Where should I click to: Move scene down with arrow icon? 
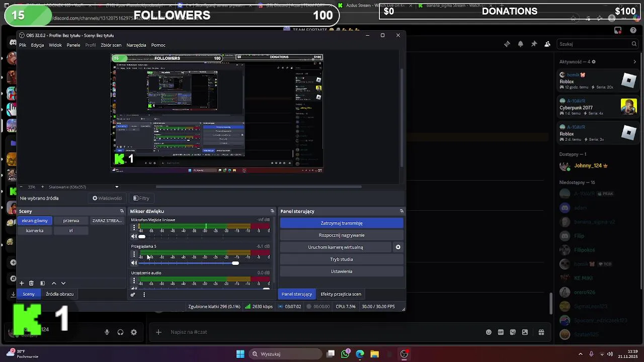63,283
